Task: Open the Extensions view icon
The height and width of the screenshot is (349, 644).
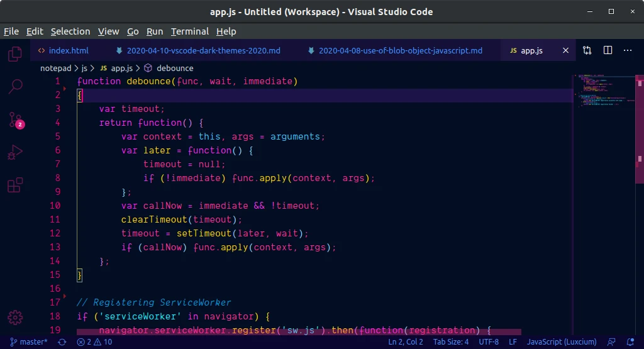Action: click(15, 185)
